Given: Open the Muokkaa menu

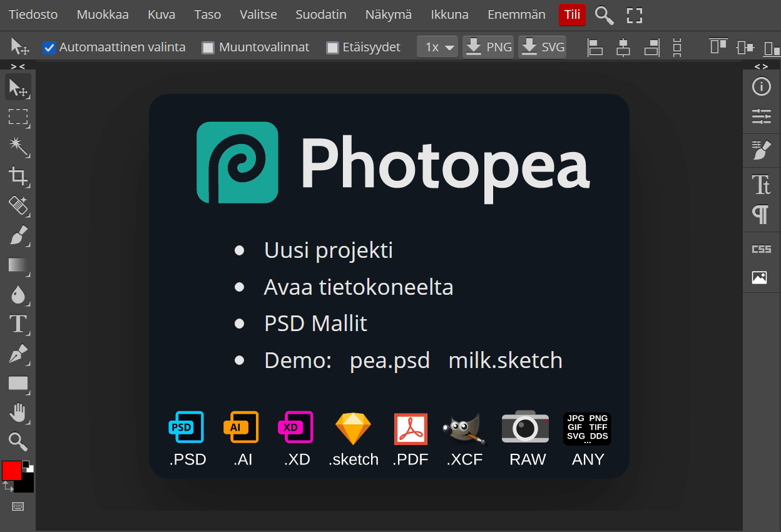Looking at the screenshot, I should (x=103, y=14).
